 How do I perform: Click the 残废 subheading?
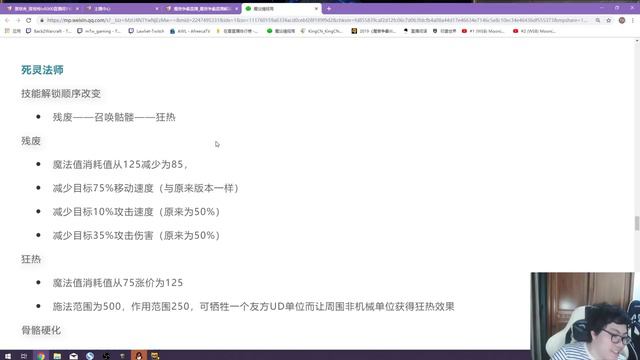31,141
